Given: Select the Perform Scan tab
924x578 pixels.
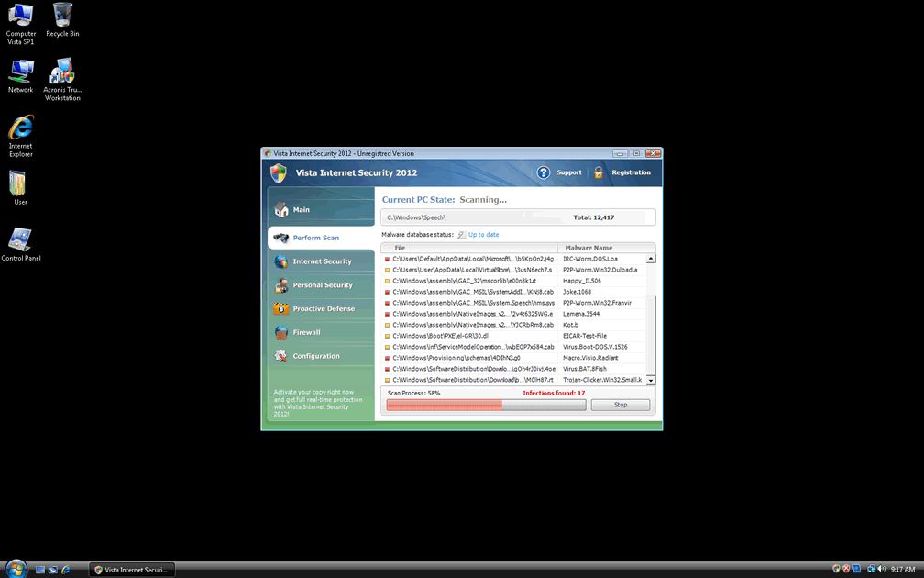Looking at the screenshot, I should [316, 238].
